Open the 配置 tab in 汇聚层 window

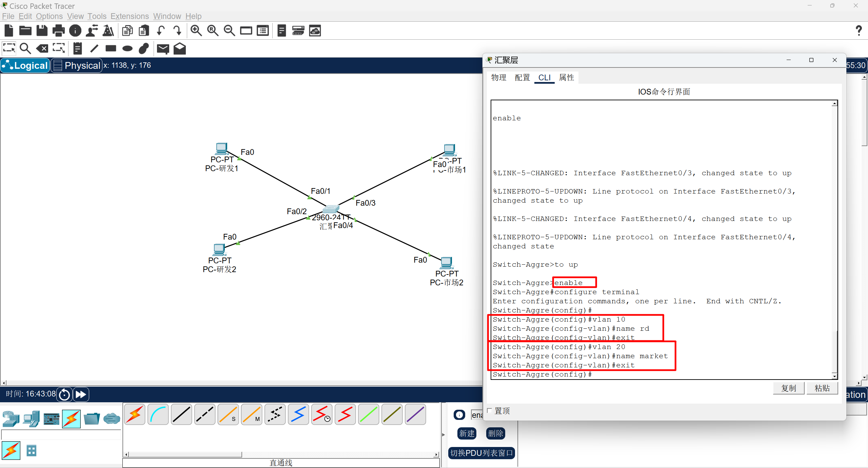click(x=522, y=78)
